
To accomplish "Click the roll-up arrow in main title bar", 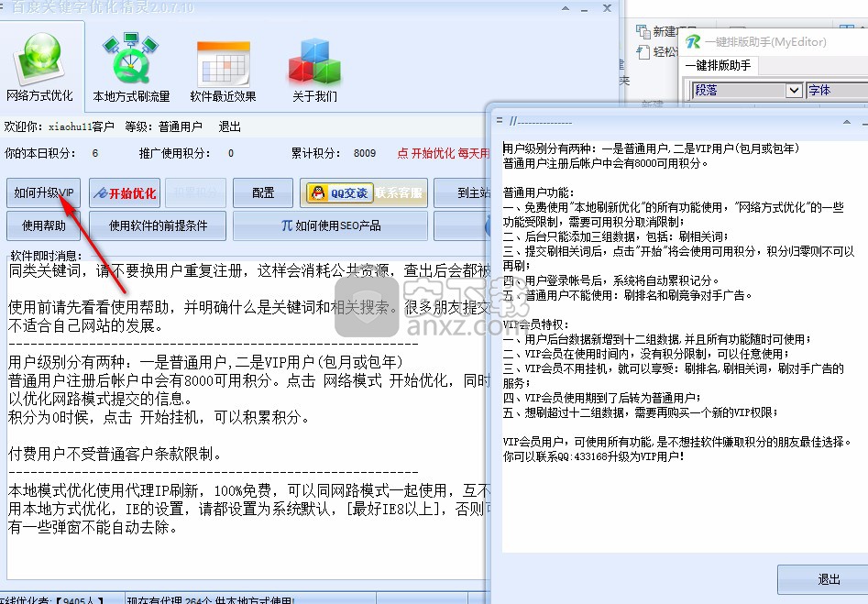I will click(566, 8).
